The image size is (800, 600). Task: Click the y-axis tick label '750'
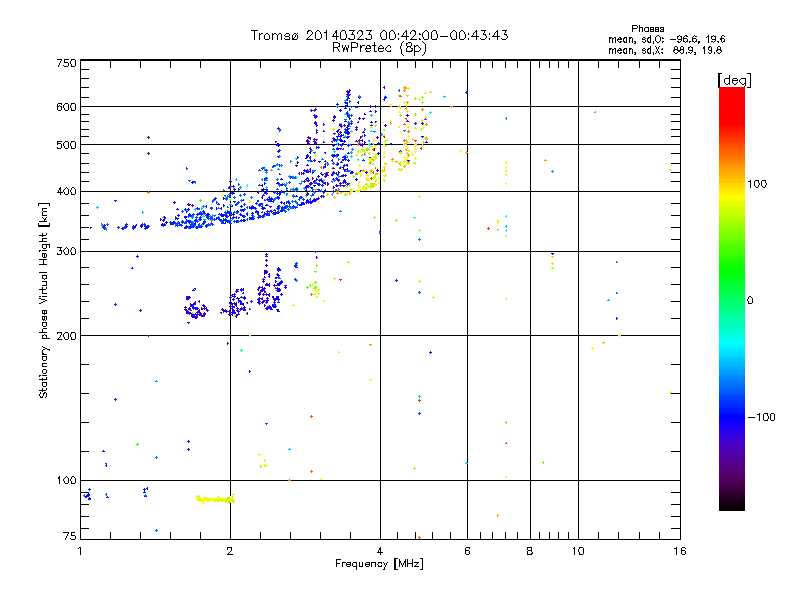tap(66, 63)
